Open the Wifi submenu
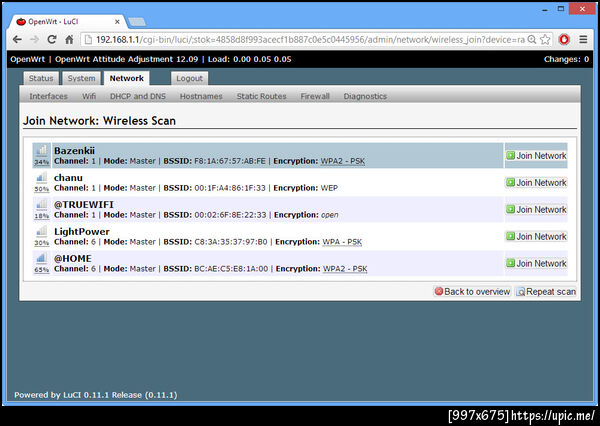This screenshot has height=426, width=600. click(x=89, y=96)
